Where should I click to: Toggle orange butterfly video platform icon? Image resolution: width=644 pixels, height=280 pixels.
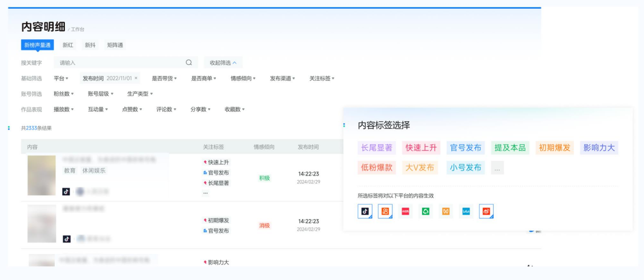pyautogui.click(x=446, y=211)
